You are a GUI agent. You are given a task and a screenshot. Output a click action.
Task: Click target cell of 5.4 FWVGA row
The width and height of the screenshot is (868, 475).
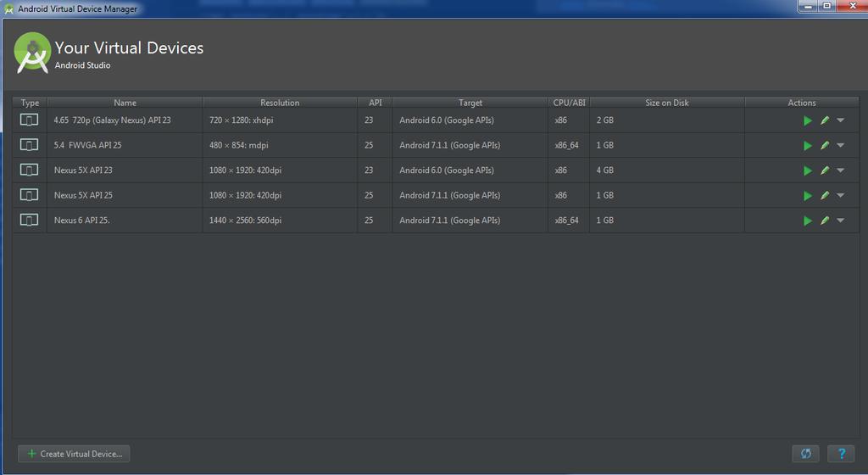click(470, 145)
